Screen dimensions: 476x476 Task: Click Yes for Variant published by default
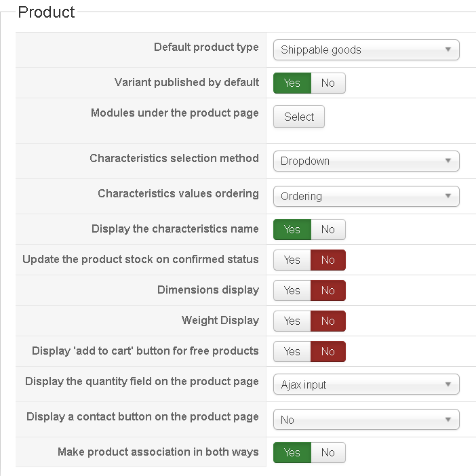pyautogui.click(x=292, y=83)
